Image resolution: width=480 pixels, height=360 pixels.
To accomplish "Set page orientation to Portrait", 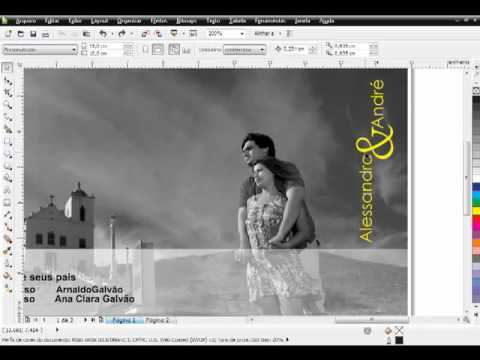I will coord(145,50).
